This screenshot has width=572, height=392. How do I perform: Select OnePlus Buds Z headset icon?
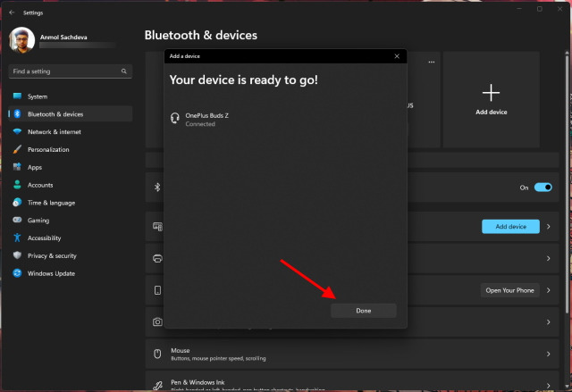coord(175,119)
